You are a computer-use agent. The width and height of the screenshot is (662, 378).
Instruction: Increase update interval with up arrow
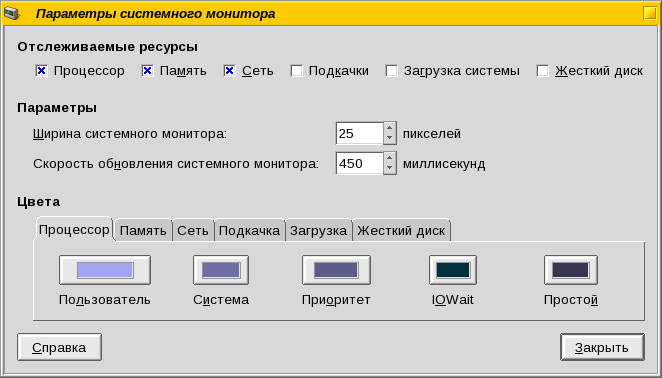coord(390,158)
